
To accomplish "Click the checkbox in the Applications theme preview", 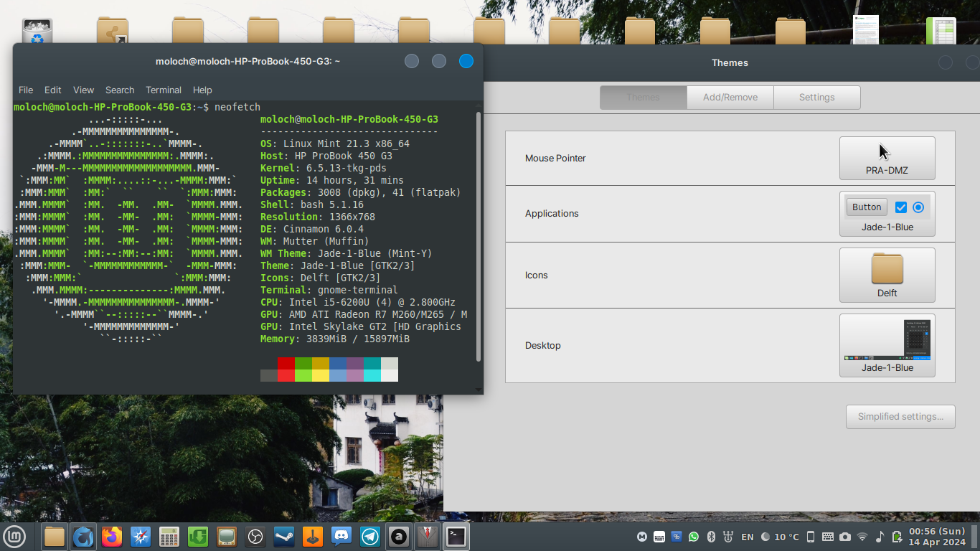I will point(900,207).
